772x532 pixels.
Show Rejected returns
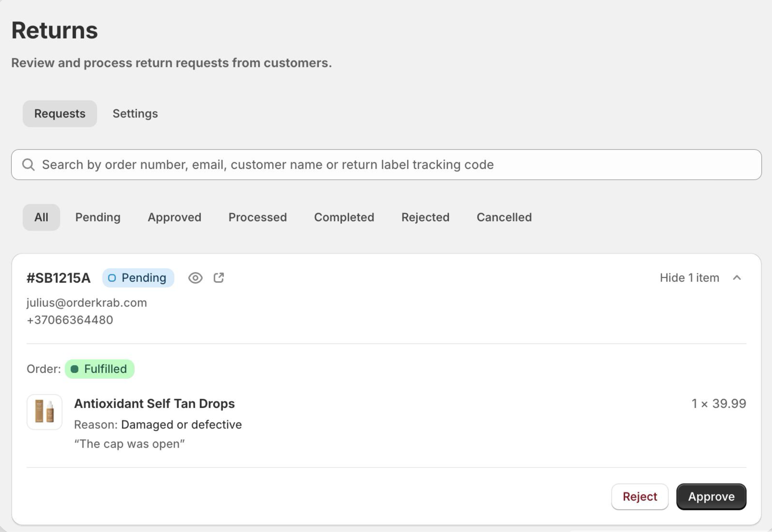(x=425, y=217)
